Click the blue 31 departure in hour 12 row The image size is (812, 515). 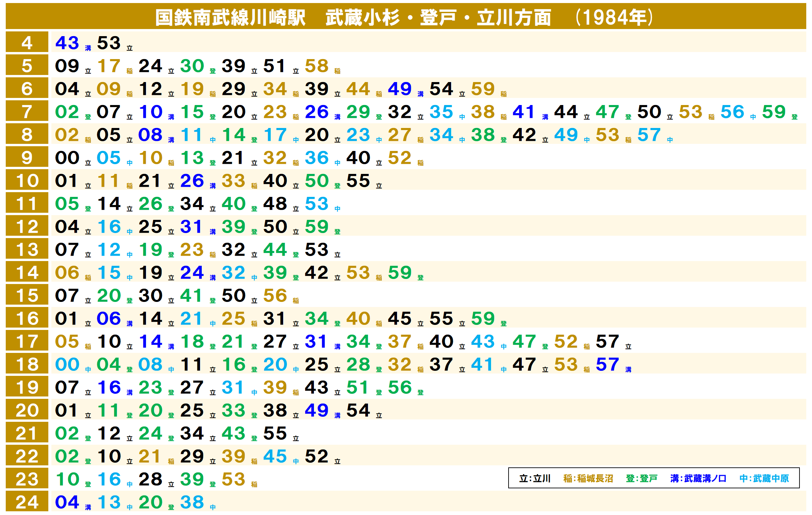click(192, 227)
